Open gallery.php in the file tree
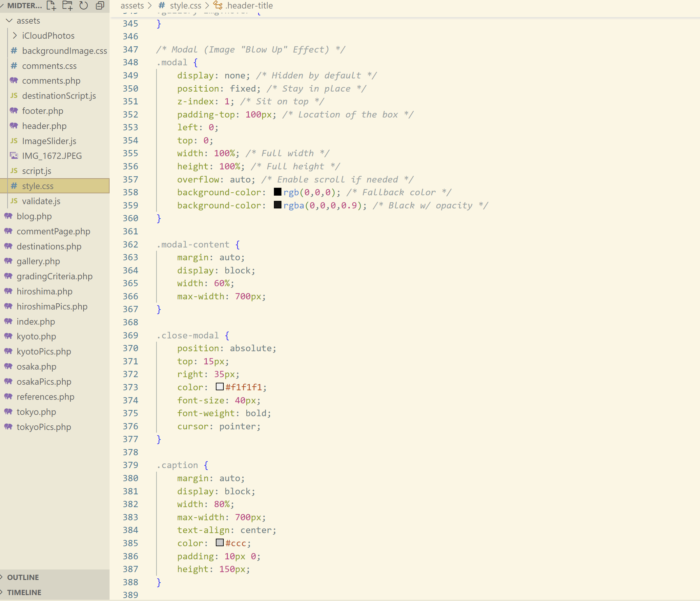700x601 pixels. (x=38, y=261)
